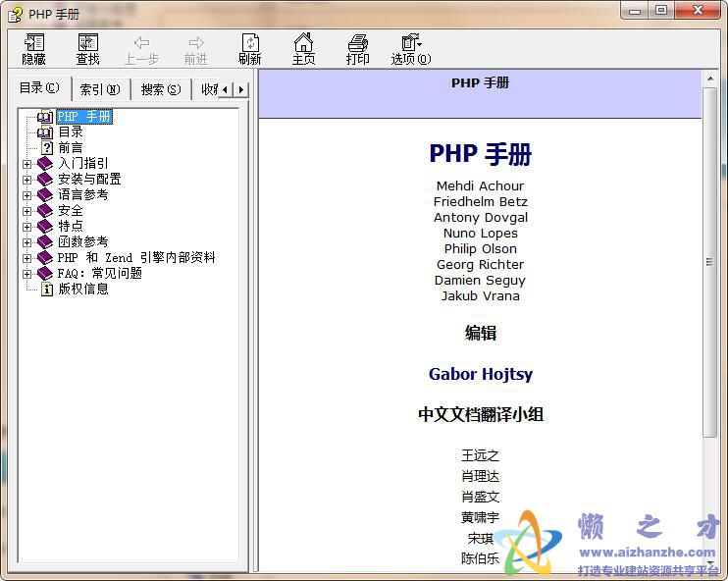The height and width of the screenshot is (581, 728).
Task: Switch to the 索引(N) tab
Action: [x=100, y=89]
